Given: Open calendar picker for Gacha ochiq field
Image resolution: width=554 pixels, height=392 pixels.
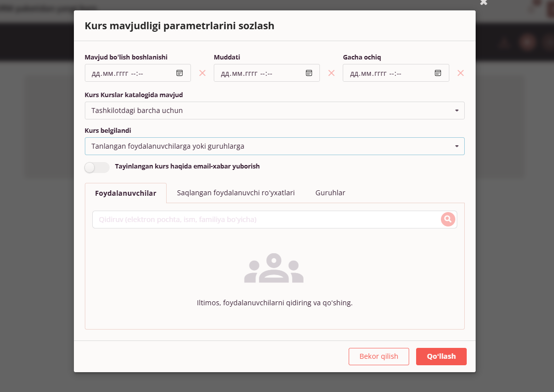Looking at the screenshot, I should point(438,73).
